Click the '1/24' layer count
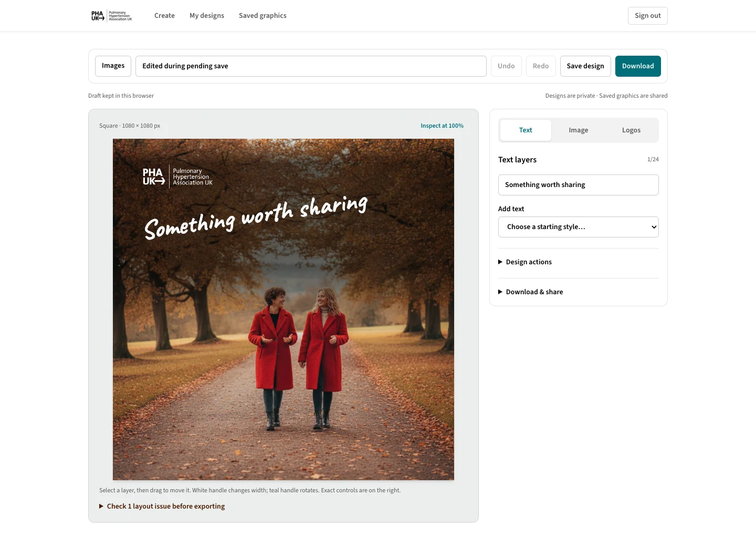This screenshot has height=548, width=756. pyautogui.click(x=653, y=160)
